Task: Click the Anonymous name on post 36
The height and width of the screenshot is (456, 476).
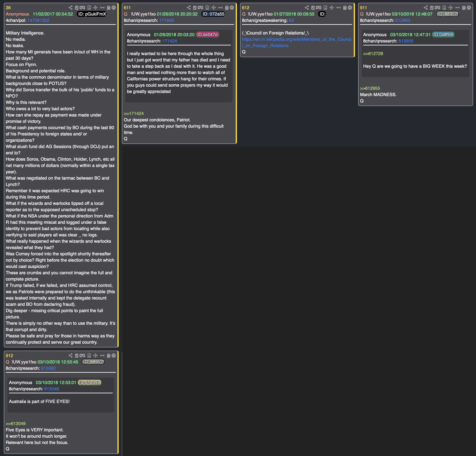Action: tap(17, 14)
